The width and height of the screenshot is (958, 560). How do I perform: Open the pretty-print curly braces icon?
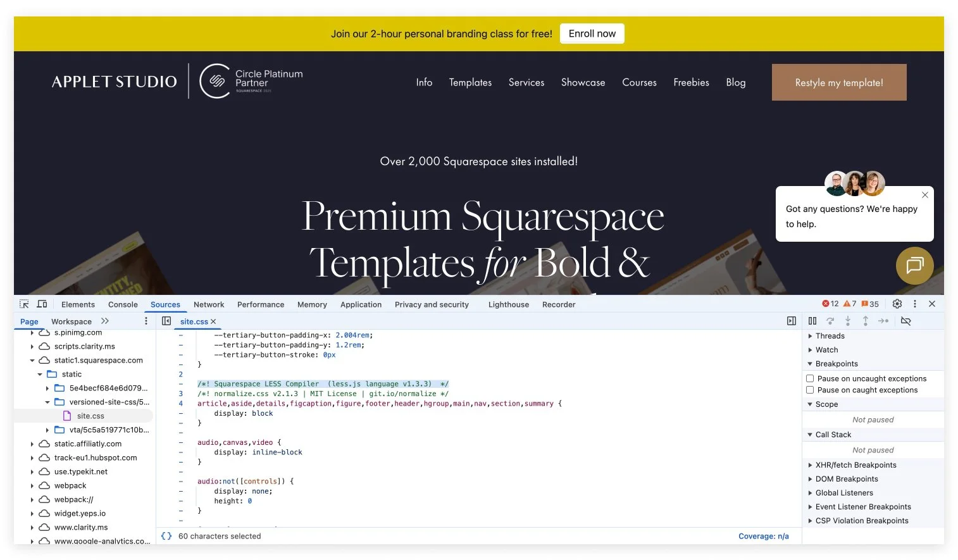click(x=166, y=535)
